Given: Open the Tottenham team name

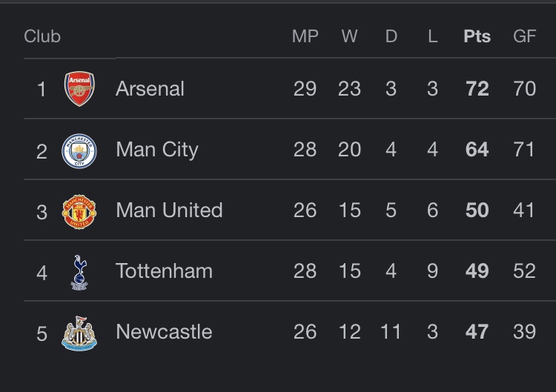Looking at the screenshot, I should point(164,271).
